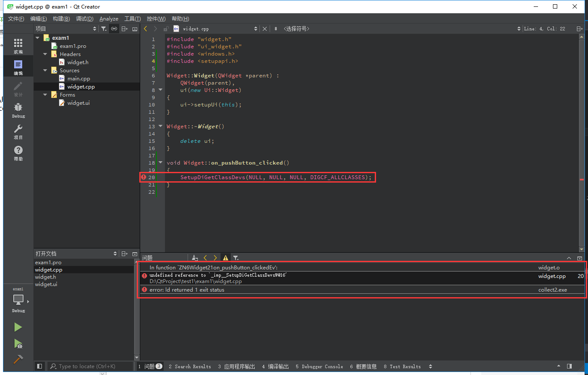
Task: Switch to the 欢迎 (Welcome) mode
Action: coord(18,45)
